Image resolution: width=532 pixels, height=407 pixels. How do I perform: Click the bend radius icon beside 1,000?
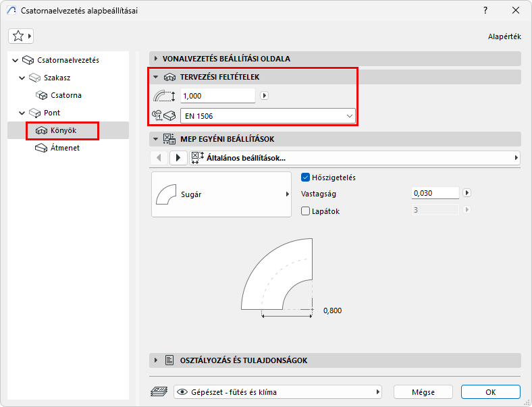tap(164, 96)
